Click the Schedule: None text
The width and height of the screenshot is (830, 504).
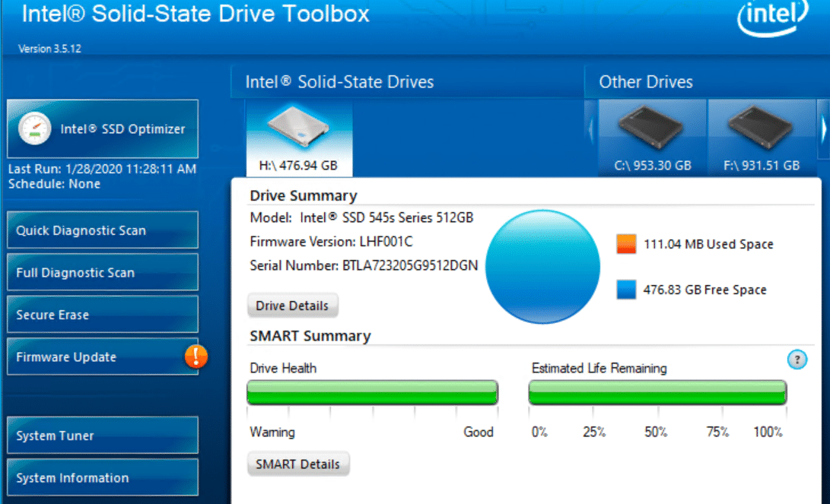point(54,184)
